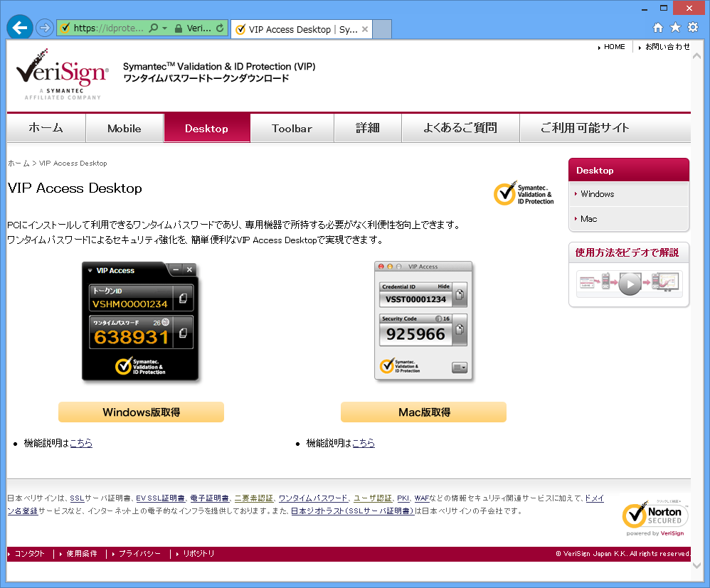Select the Desktop navigation tab

coord(207,128)
